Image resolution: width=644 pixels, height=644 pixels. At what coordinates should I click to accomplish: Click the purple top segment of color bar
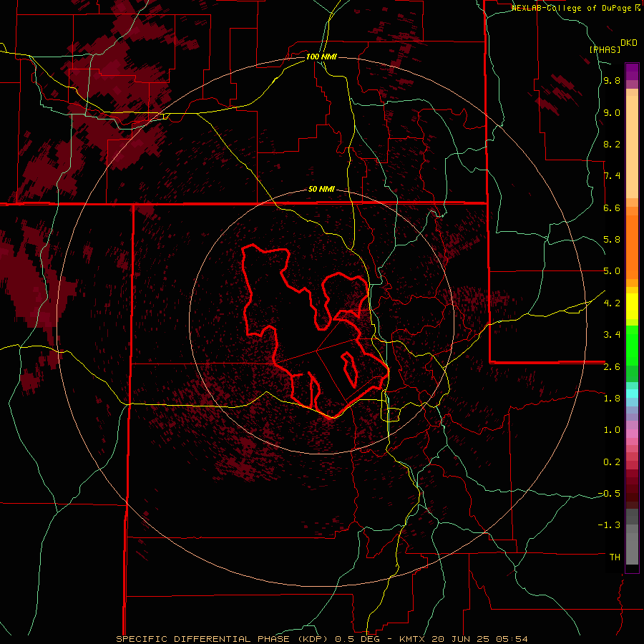pyautogui.click(x=632, y=72)
